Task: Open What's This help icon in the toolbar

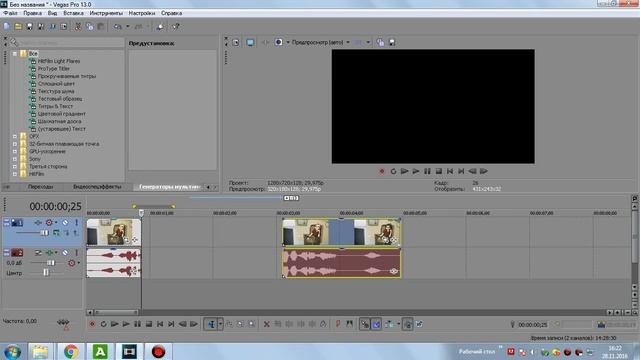Action: [176, 27]
